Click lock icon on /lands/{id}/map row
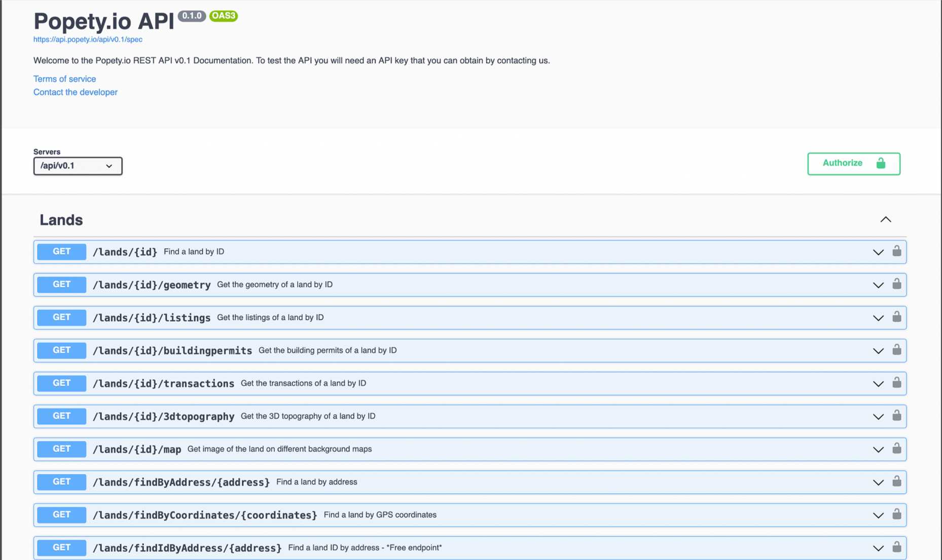 (896, 449)
